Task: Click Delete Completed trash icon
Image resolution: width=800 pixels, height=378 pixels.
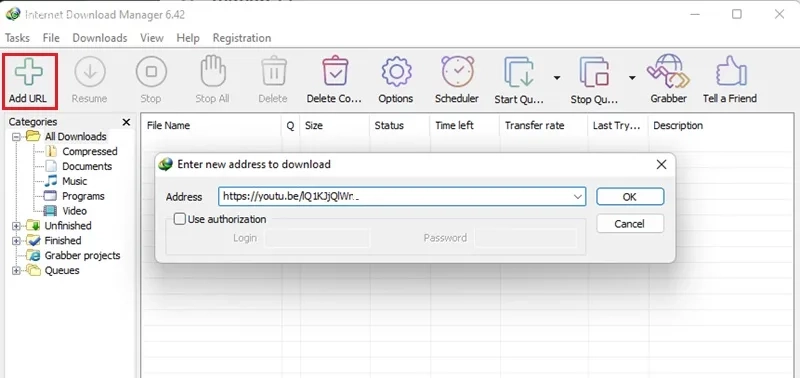Action: click(x=335, y=71)
